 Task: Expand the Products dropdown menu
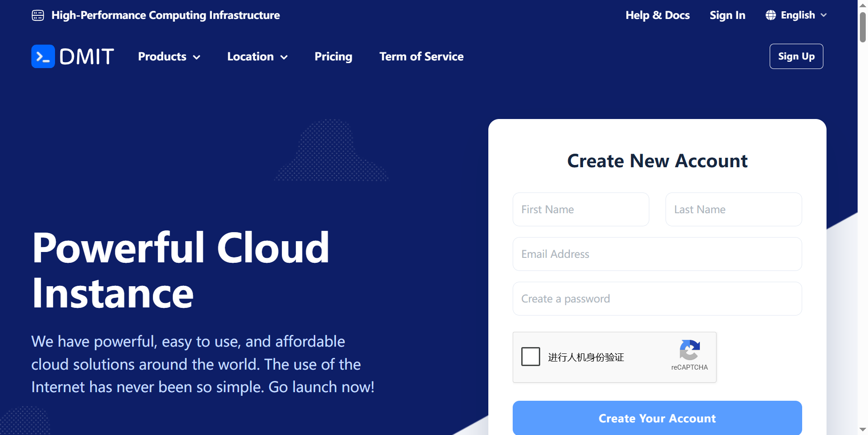169,57
